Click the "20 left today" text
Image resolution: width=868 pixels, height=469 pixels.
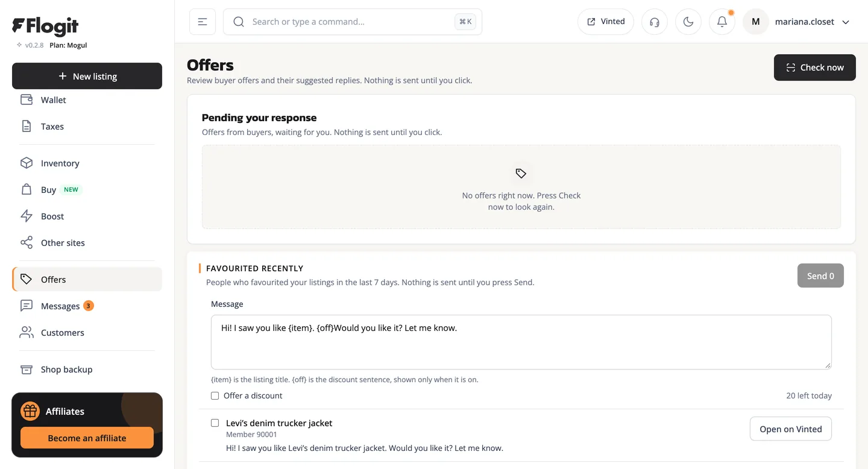tap(809, 396)
